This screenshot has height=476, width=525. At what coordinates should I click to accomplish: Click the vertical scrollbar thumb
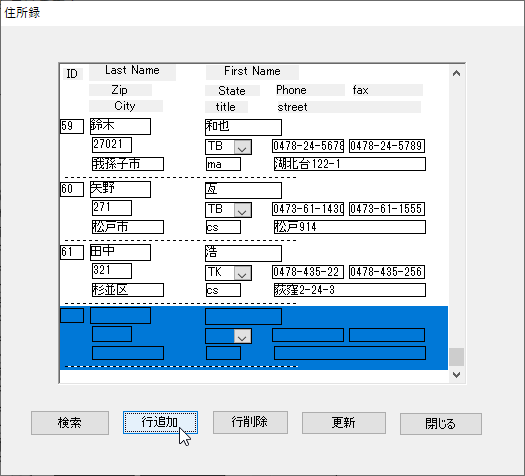[456, 357]
